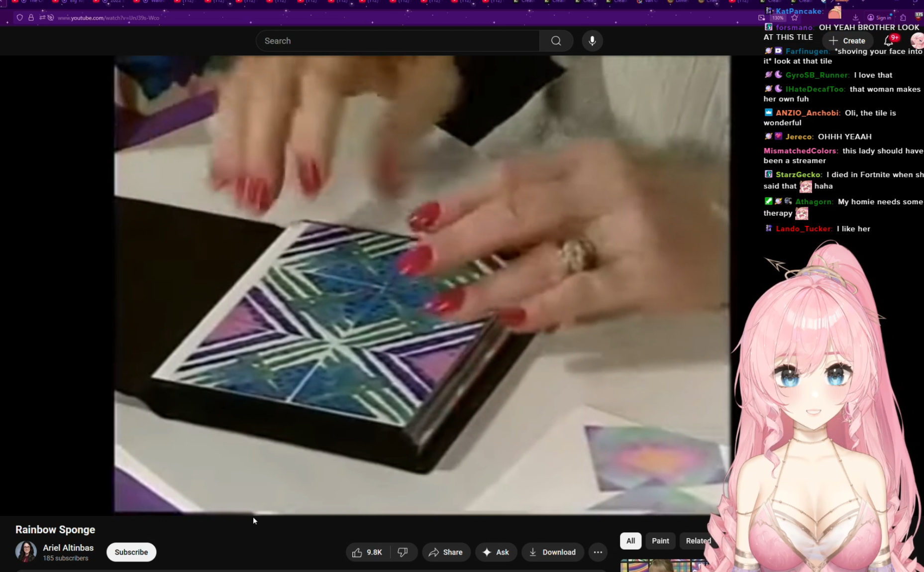This screenshot has height=572, width=924.
Task: Select the Paint filter chip
Action: click(x=660, y=541)
